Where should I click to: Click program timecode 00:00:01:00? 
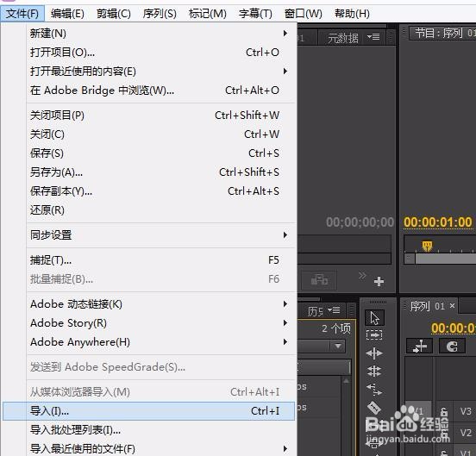pos(438,222)
